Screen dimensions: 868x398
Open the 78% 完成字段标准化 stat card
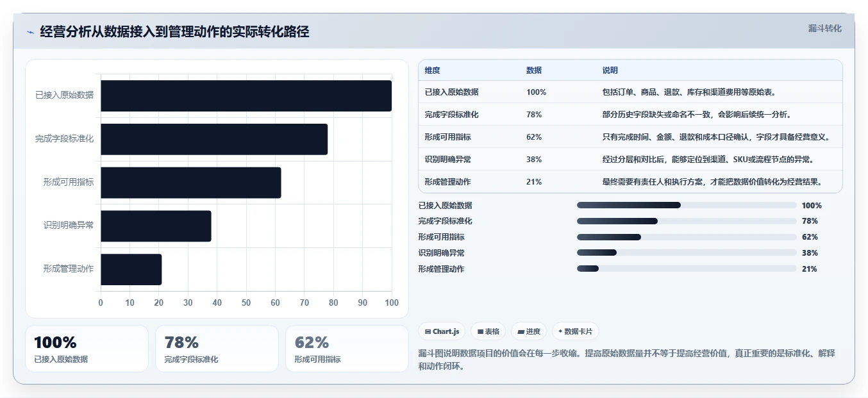point(217,349)
